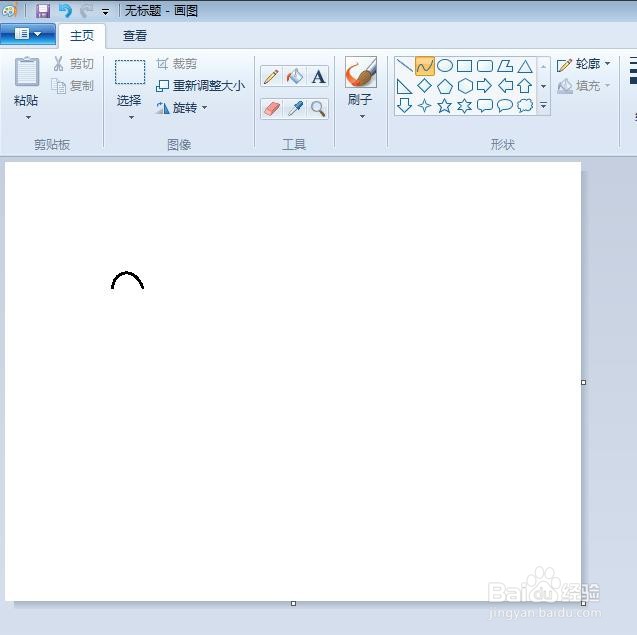Select the Triangle shape
This screenshot has width=637, height=635.
coord(525,66)
